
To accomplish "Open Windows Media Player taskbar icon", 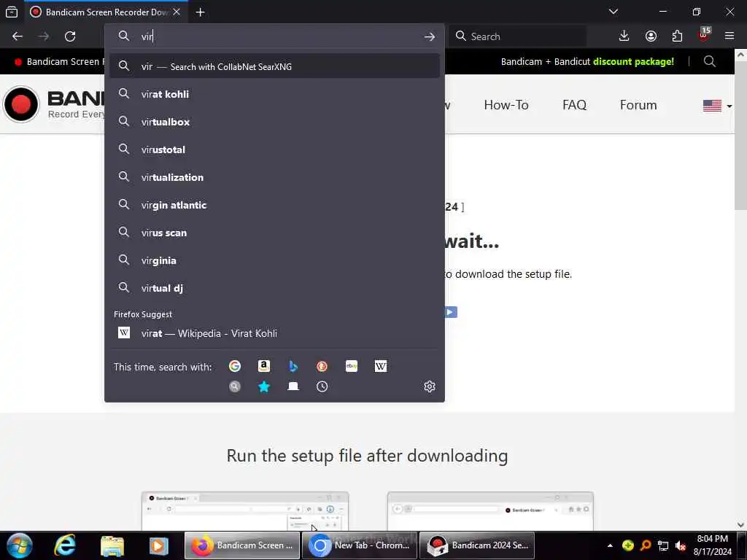I will point(158,545).
